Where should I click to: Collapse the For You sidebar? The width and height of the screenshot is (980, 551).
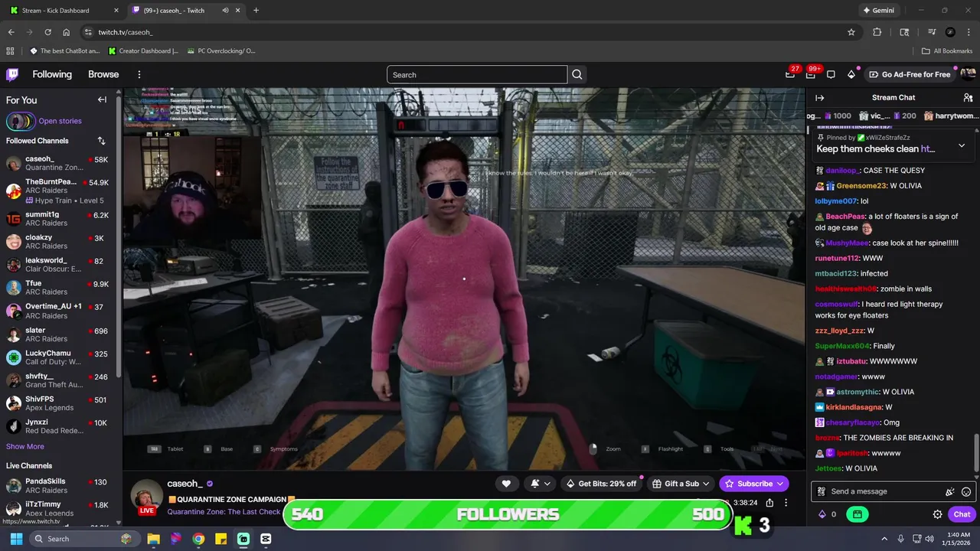click(x=102, y=99)
